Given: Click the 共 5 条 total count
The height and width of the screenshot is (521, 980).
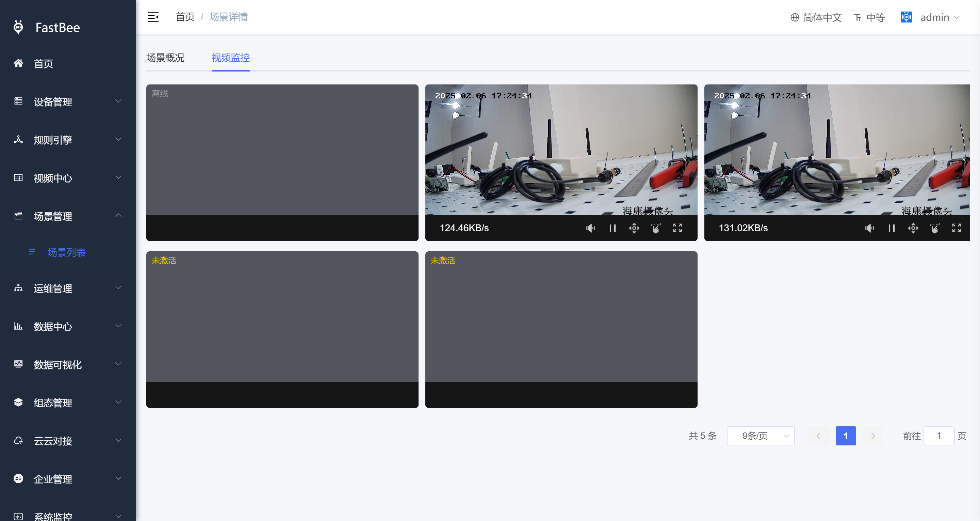Looking at the screenshot, I should click(703, 436).
